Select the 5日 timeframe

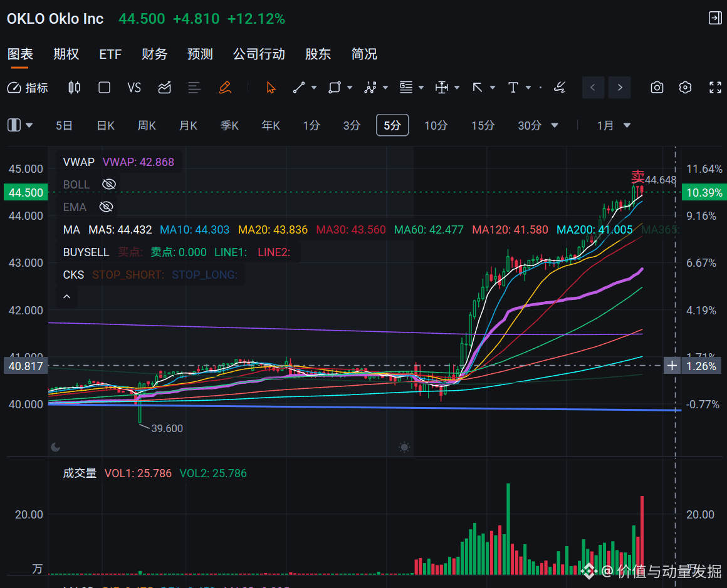click(64, 126)
